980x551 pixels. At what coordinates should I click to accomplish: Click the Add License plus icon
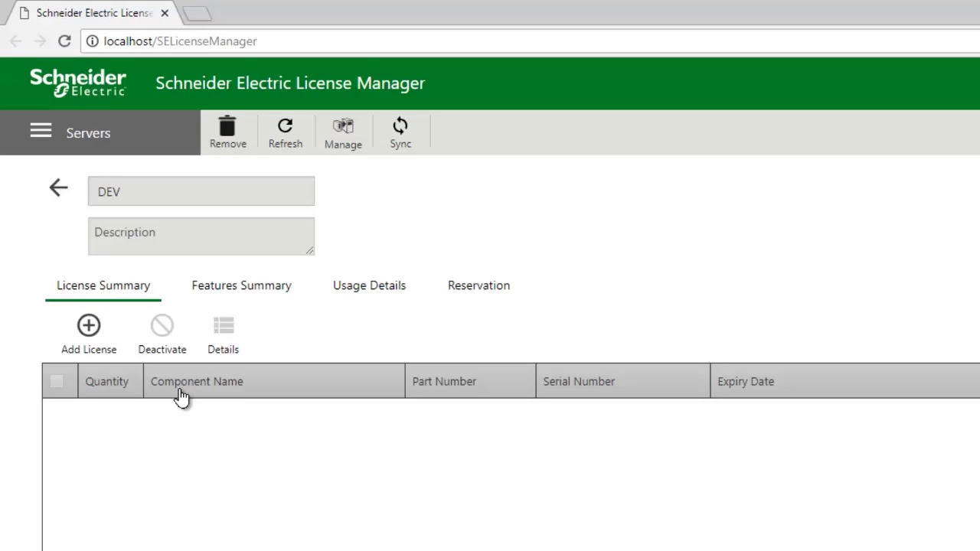click(x=89, y=325)
